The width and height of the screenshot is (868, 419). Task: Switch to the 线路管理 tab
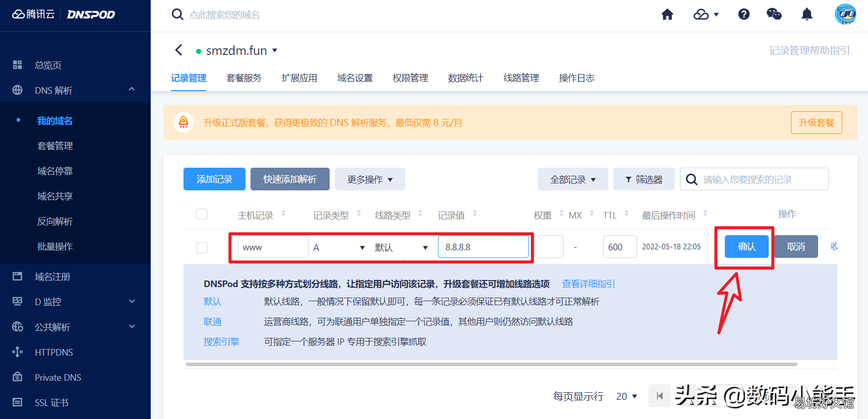point(521,78)
